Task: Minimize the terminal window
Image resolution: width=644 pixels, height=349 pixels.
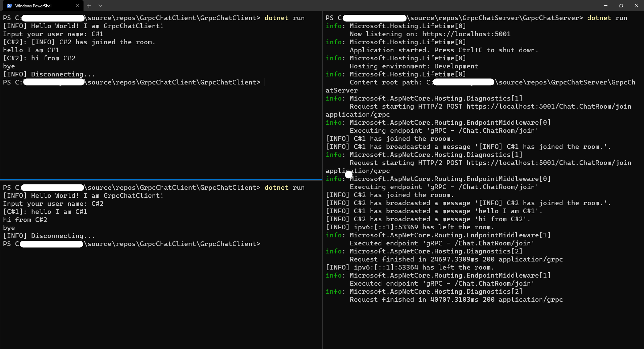Action: pyautogui.click(x=605, y=6)
